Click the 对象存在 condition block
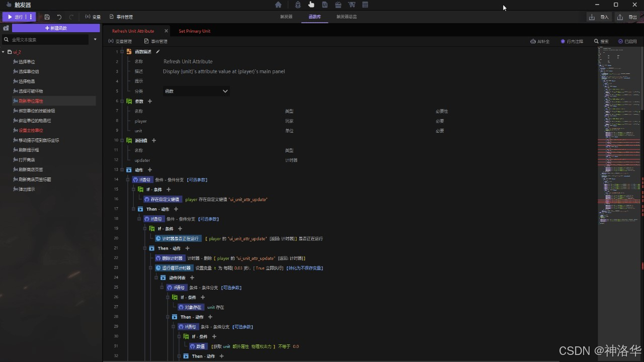 click(x=191, y=307)
